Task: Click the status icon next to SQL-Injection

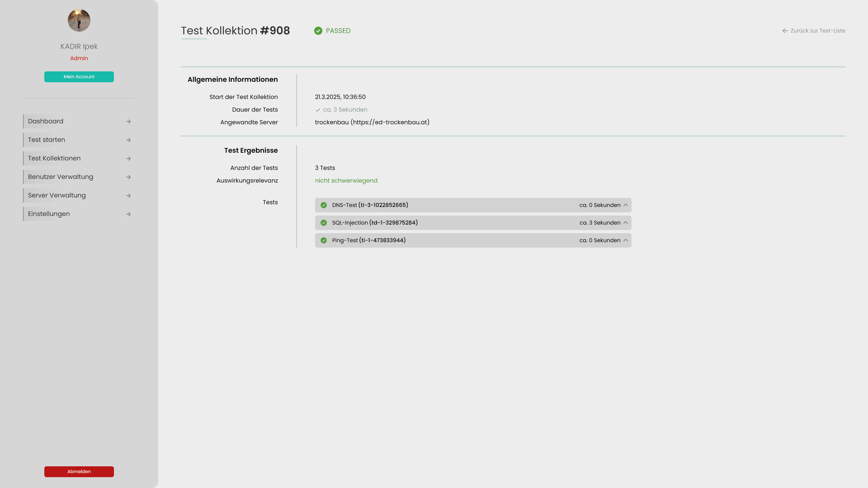Action: click(324, 223)
